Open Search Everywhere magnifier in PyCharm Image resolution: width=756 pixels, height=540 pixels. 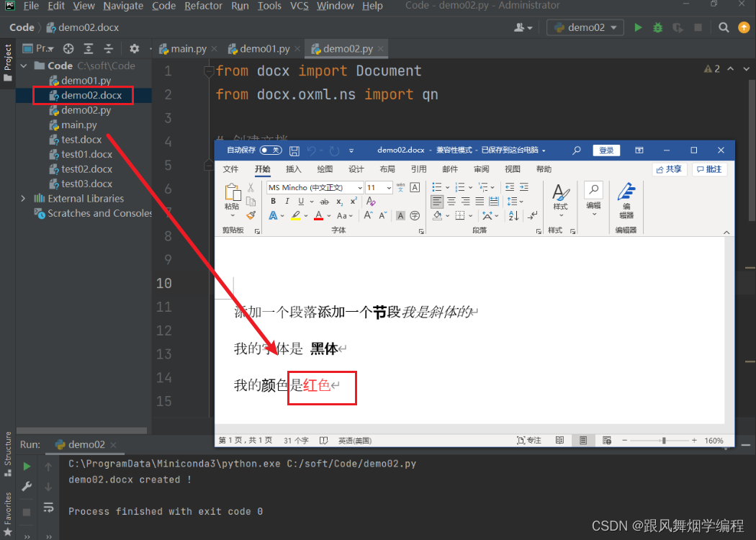724,27
